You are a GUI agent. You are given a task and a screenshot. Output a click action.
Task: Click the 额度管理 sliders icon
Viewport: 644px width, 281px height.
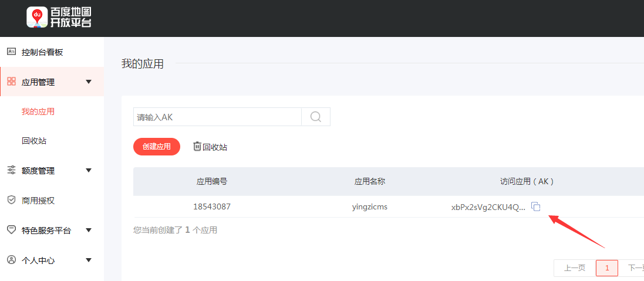point(11,170)
